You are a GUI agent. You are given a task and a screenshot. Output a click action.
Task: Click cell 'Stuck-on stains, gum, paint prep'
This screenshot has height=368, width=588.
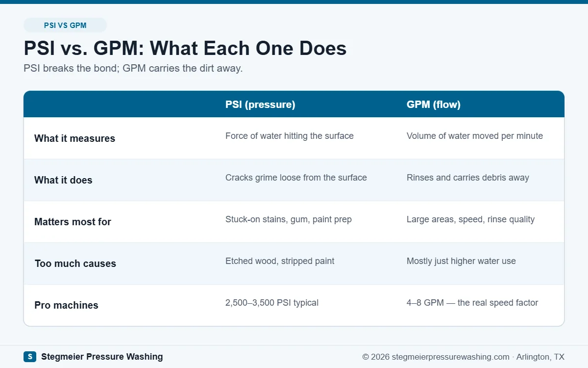[289, 219]
